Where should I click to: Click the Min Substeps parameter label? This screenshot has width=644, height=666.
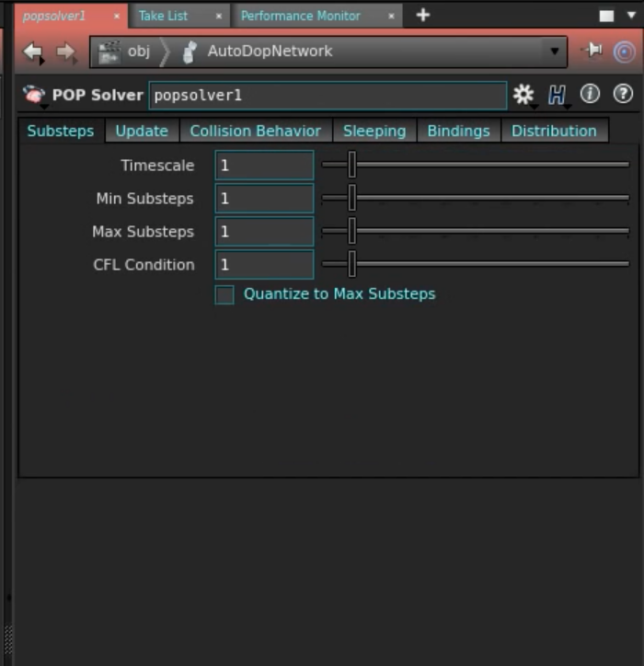144,199
